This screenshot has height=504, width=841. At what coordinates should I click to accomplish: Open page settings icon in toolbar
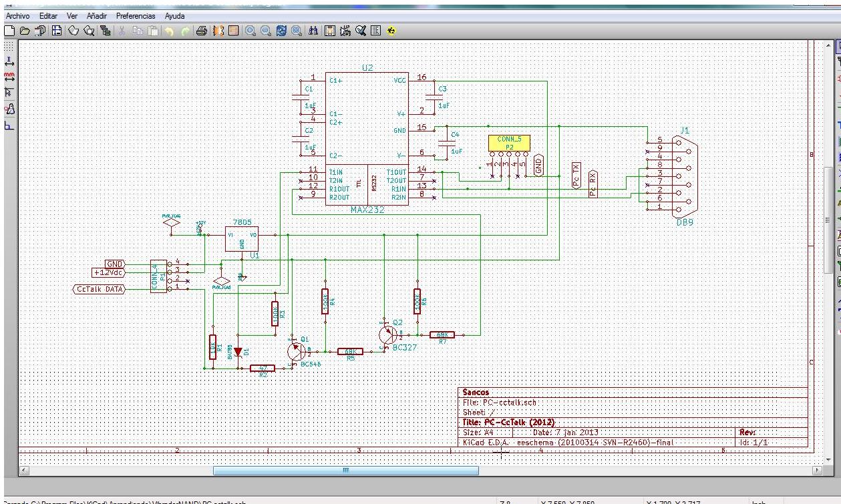[57, 30]
